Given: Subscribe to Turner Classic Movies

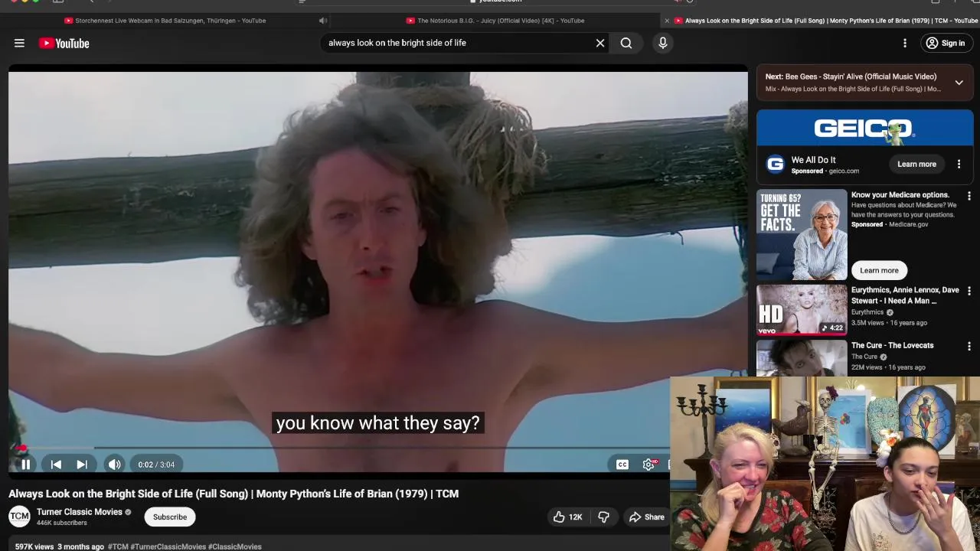Looking at the screenshot, I should (170, 517).
